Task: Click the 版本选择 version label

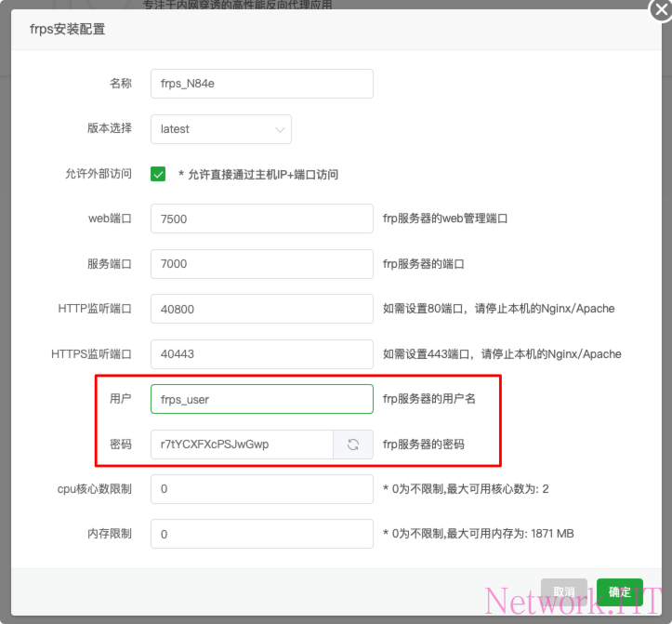Action: (x=110, y=128)
